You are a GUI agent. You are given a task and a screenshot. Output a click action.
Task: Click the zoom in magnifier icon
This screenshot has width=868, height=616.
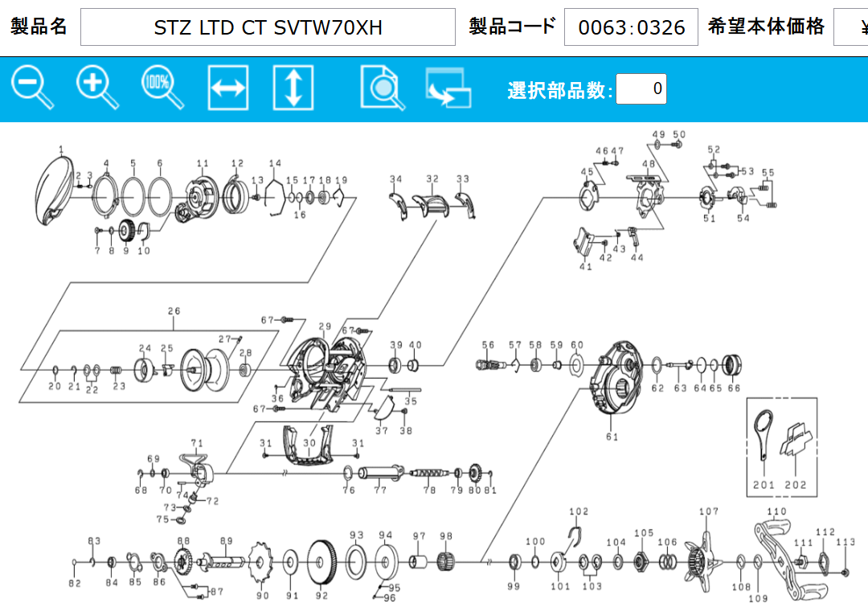96,87
